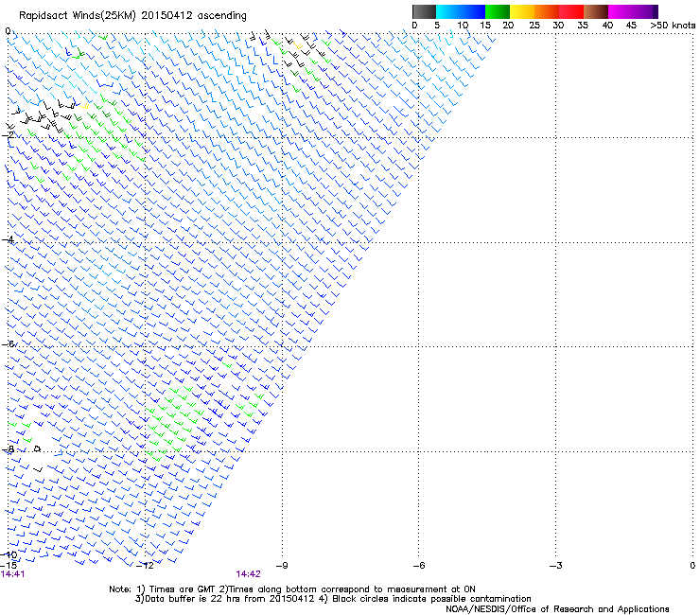Click the purple time stamp 14:42
This screenshot has width=700, height=615.
248,574
